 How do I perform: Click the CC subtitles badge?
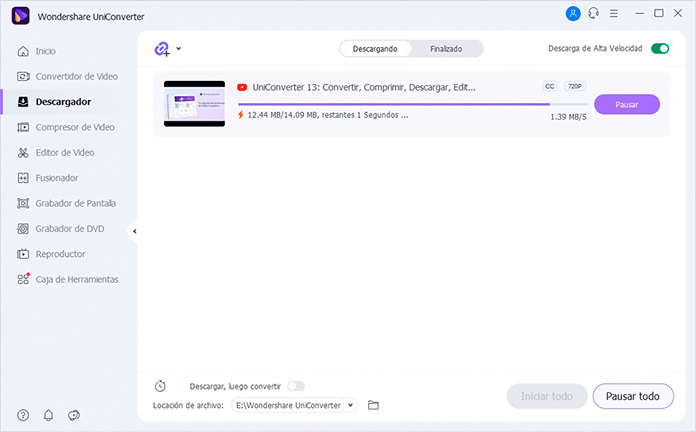[550, 86]
